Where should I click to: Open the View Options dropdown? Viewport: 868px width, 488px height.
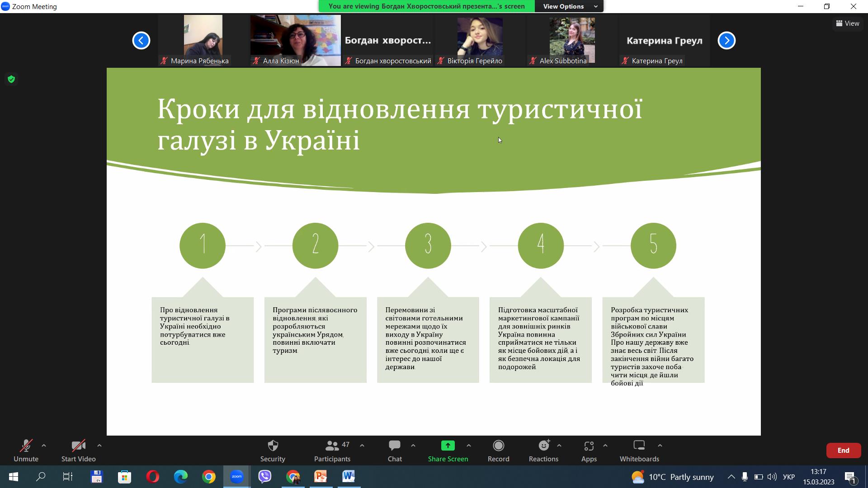tap(569, 6)
